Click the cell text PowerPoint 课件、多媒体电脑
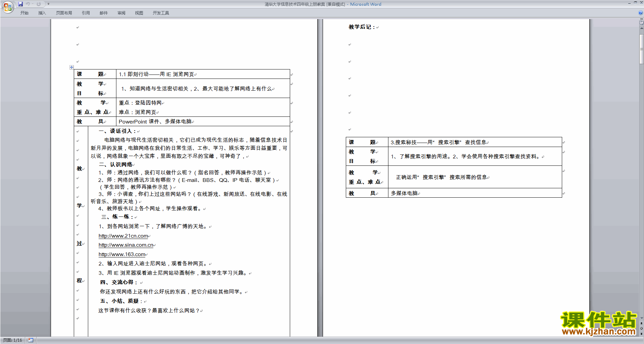 pyautogui.click(x=155, y=121)
